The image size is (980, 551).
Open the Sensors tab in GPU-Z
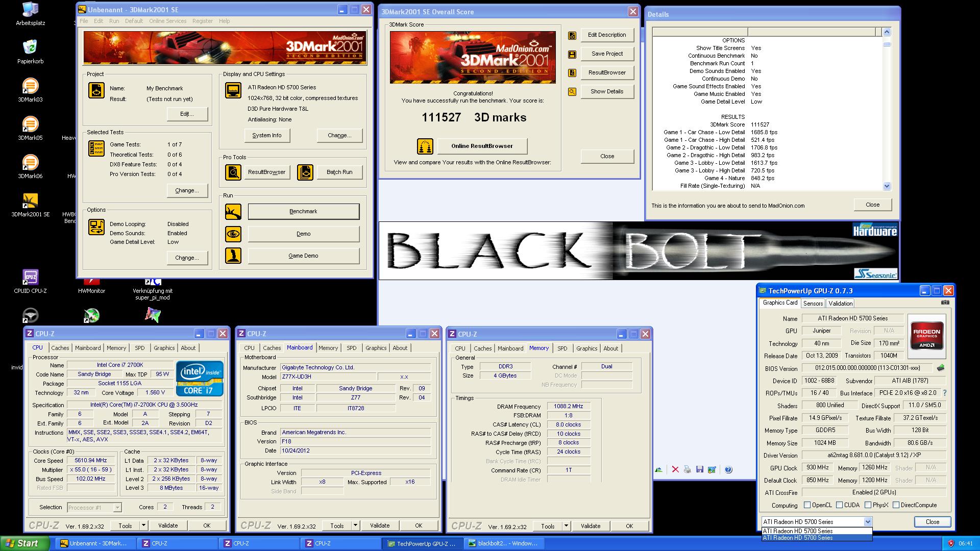pos(813,303)
